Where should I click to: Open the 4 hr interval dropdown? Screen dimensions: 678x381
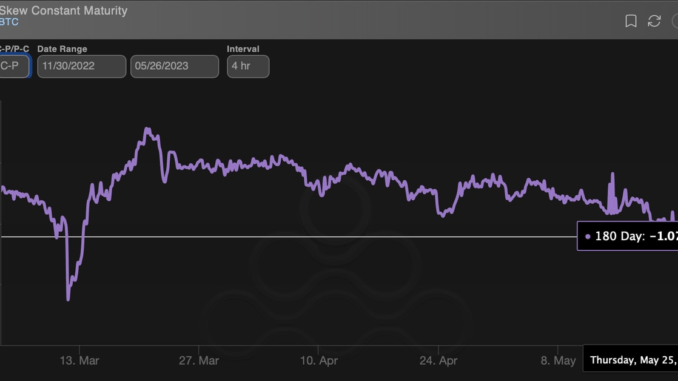click(248, 66)
